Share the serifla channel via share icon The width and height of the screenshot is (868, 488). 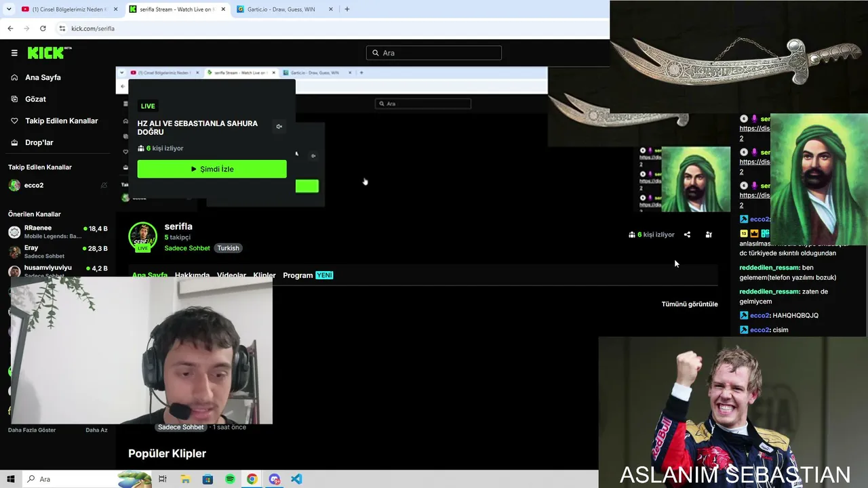687,235
